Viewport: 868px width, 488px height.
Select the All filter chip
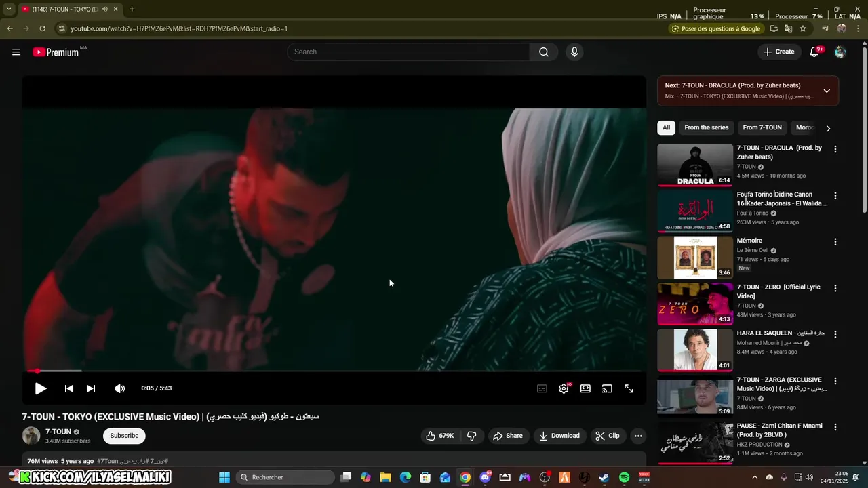[667, 127]
